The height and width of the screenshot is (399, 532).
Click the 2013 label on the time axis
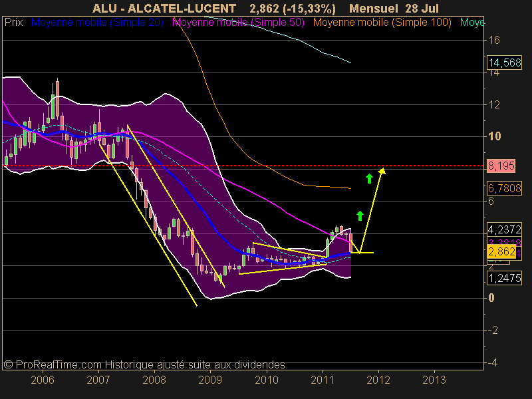coord(434,380)
